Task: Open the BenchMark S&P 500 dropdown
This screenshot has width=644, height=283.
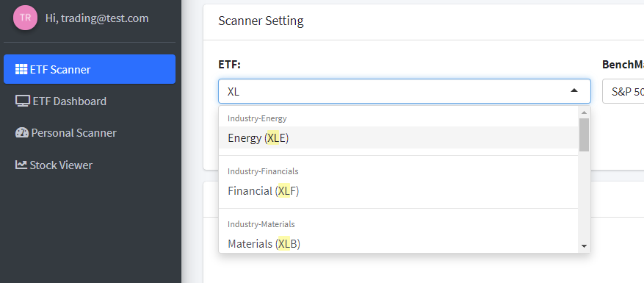Action: pos(623,91)
